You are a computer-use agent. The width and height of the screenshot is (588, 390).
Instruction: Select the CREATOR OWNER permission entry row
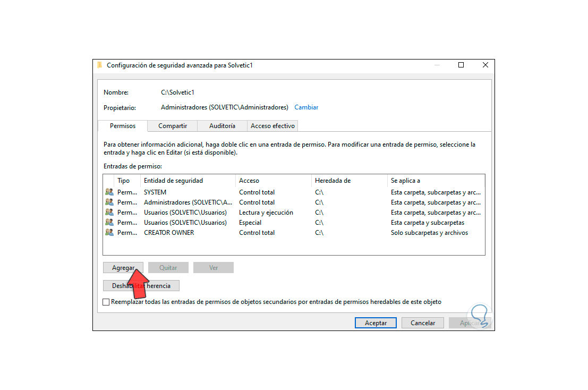(212, 232)
